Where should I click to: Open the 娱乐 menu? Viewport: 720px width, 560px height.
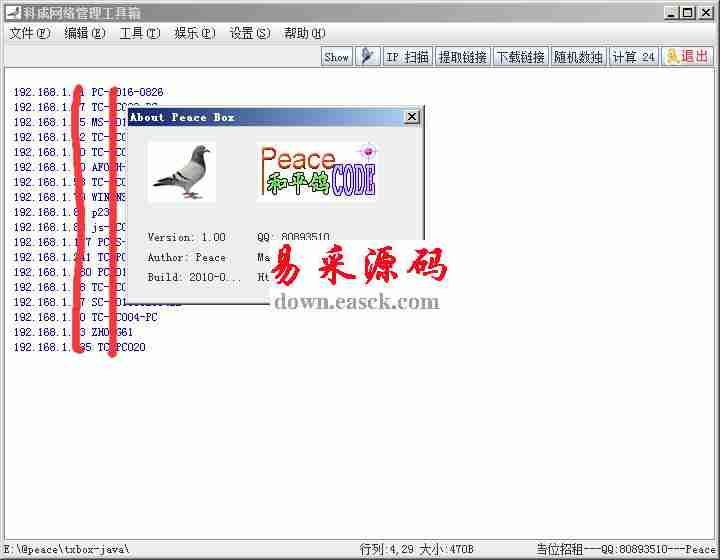(x=194, y=33)
